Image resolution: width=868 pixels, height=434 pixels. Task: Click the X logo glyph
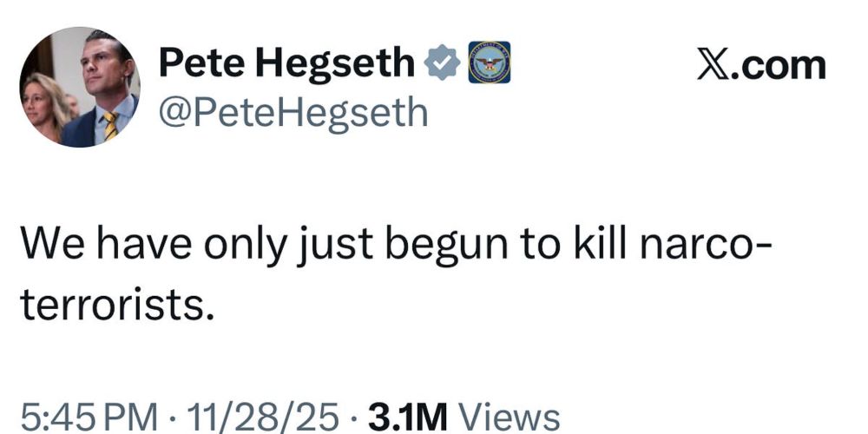[x=714, y=65]
